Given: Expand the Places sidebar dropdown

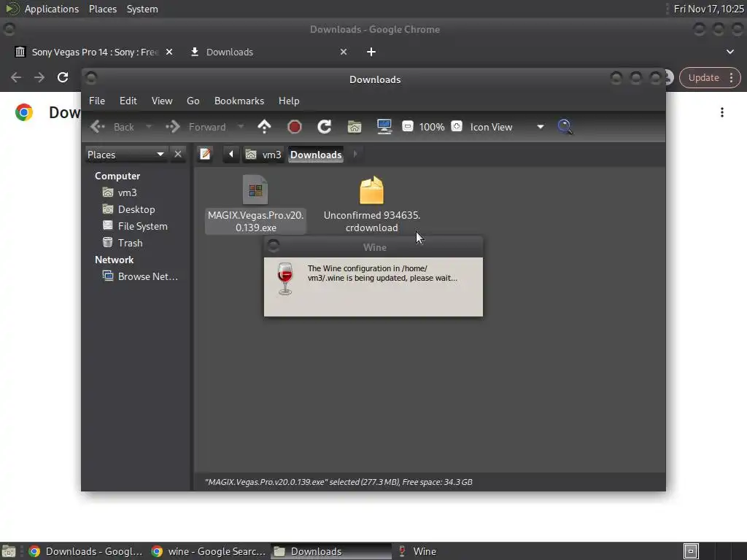Looking at the screenshot, I should click(x=126, y=155).
